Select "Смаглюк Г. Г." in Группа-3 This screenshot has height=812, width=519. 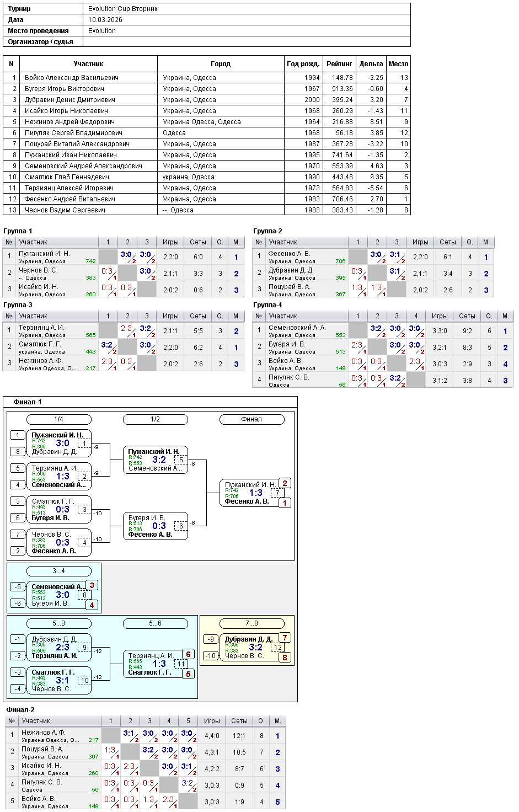[40, 344]
